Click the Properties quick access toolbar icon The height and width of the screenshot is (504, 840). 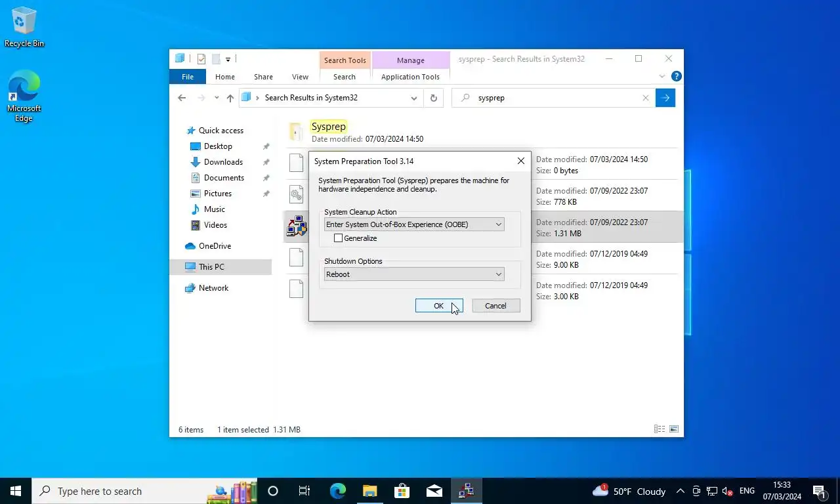click(x=201, y=59)
